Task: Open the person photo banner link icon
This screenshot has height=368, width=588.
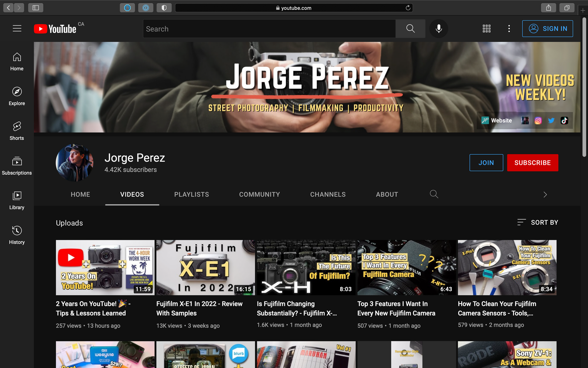Action: [525, 120]
